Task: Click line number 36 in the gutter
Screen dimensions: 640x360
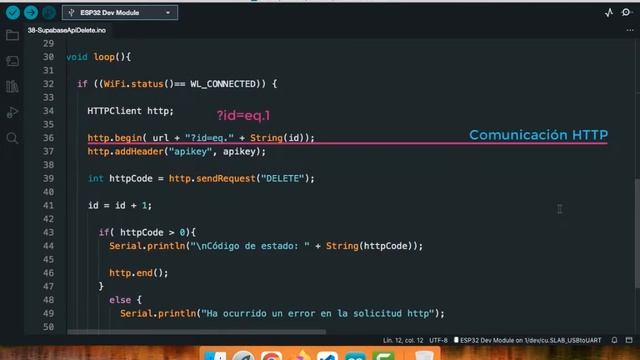Action: pos(48,138)
